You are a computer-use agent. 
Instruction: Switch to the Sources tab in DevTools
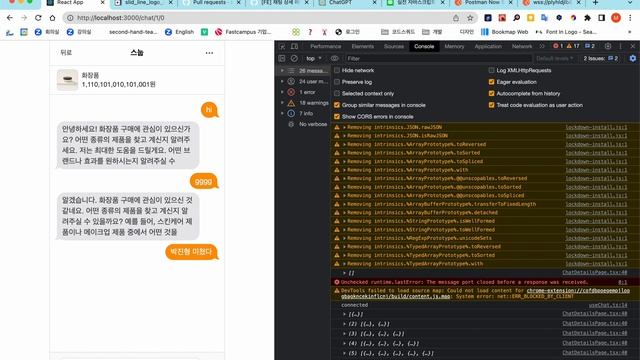pyautogui.click(x=393, y=46)
